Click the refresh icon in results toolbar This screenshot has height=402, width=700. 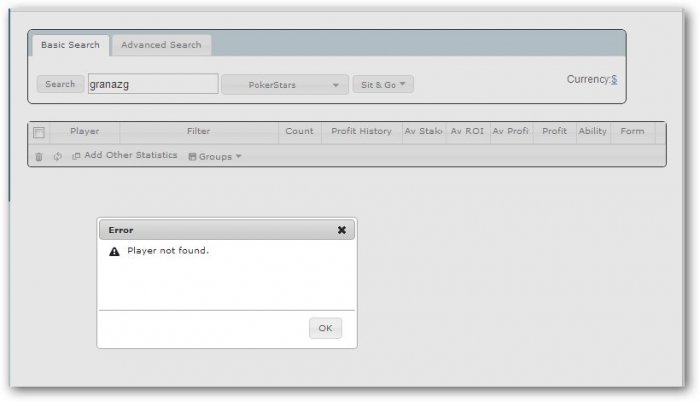click(58, 156)
